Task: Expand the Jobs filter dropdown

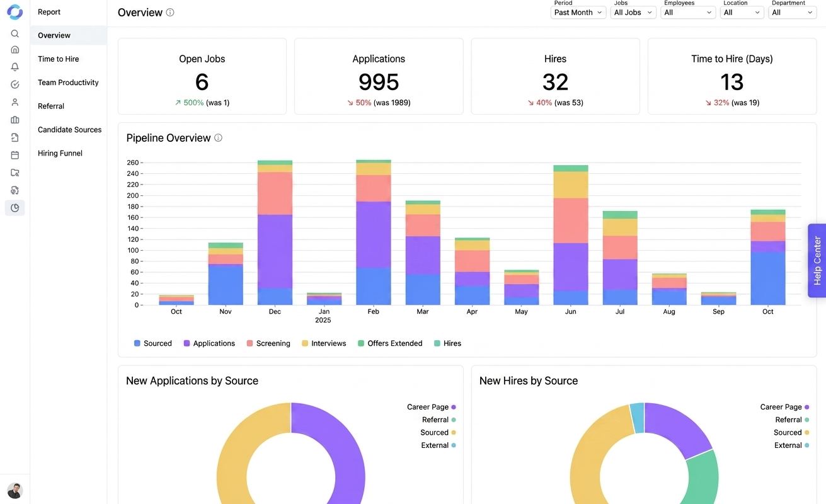Action: (x=633, y=13)
